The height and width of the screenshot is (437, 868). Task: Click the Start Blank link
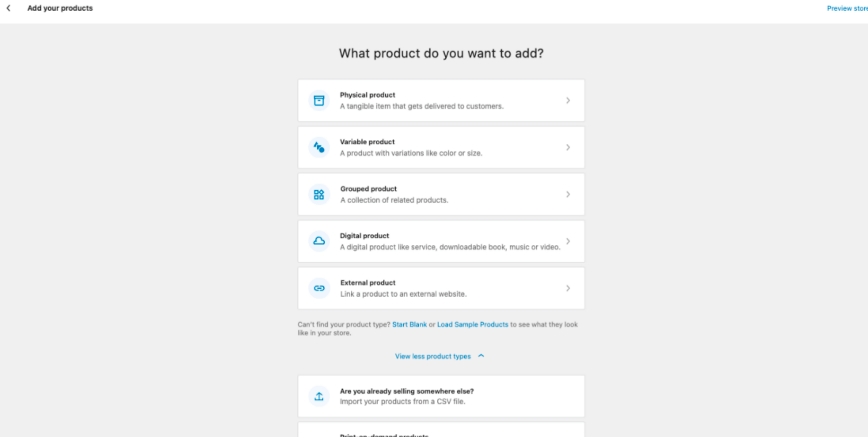(409, 324)
